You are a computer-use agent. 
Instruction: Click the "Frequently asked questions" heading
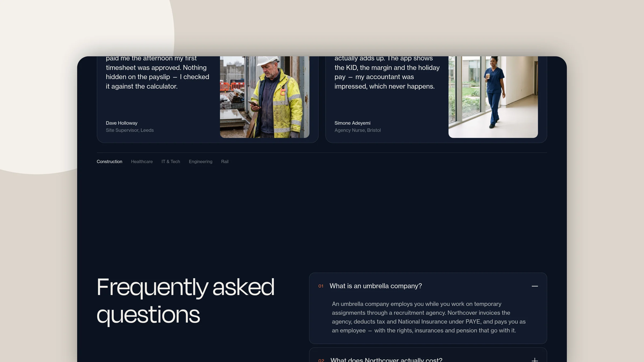point(185,301)
